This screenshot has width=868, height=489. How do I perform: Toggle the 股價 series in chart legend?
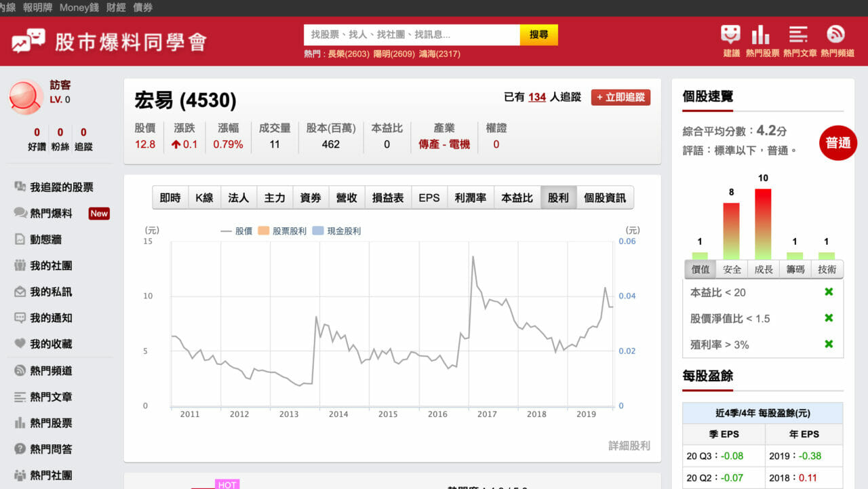[237, 231]
